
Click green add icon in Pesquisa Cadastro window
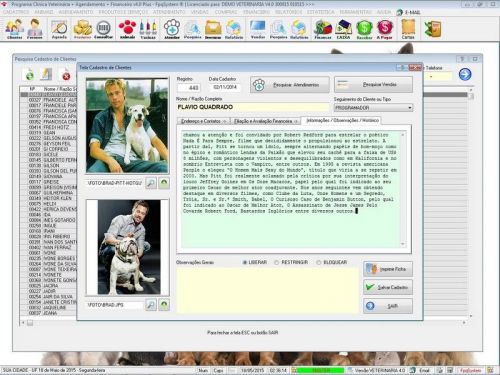(30, 75)
